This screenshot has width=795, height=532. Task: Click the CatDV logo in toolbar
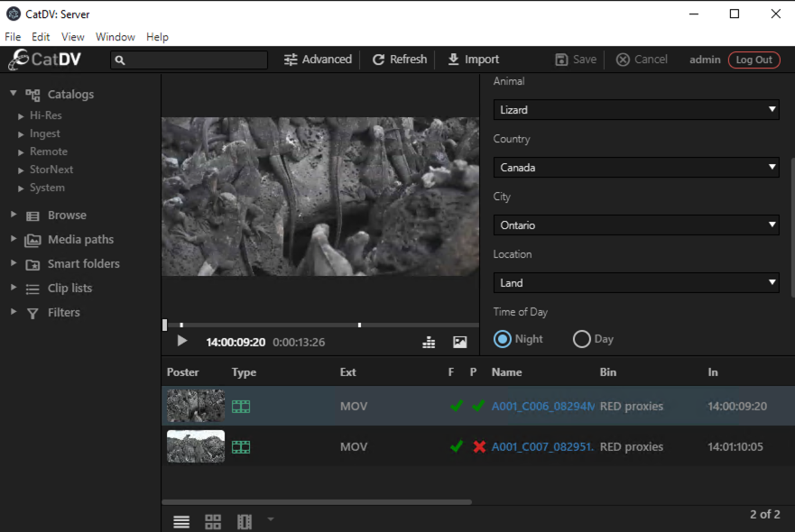click(44, 60)
